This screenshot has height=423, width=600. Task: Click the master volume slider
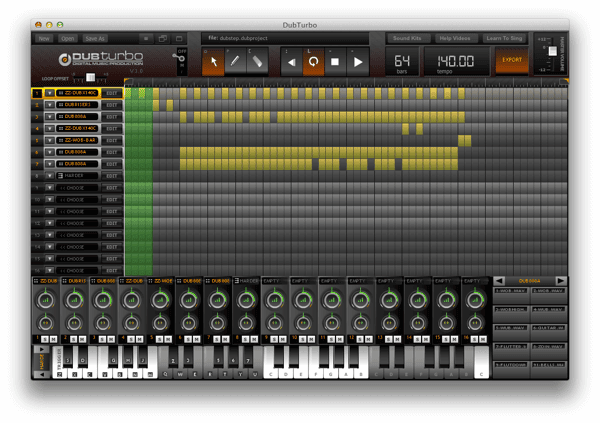[550, 50]
